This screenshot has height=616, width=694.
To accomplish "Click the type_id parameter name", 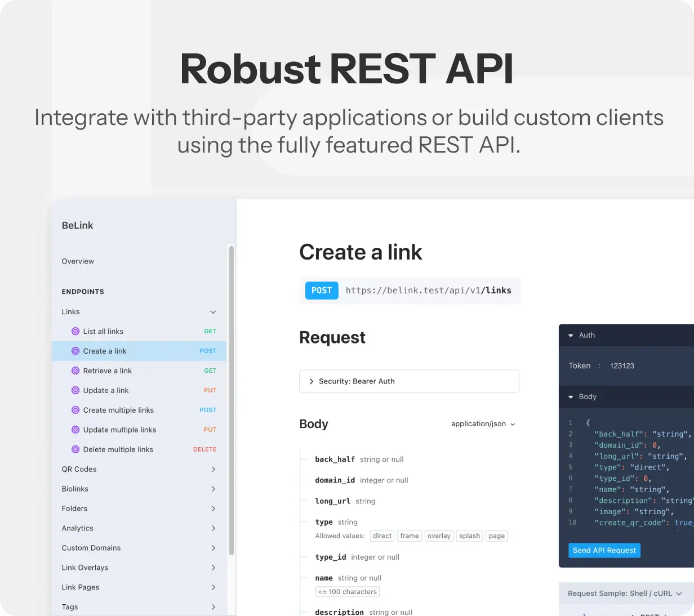I will 331,557.
